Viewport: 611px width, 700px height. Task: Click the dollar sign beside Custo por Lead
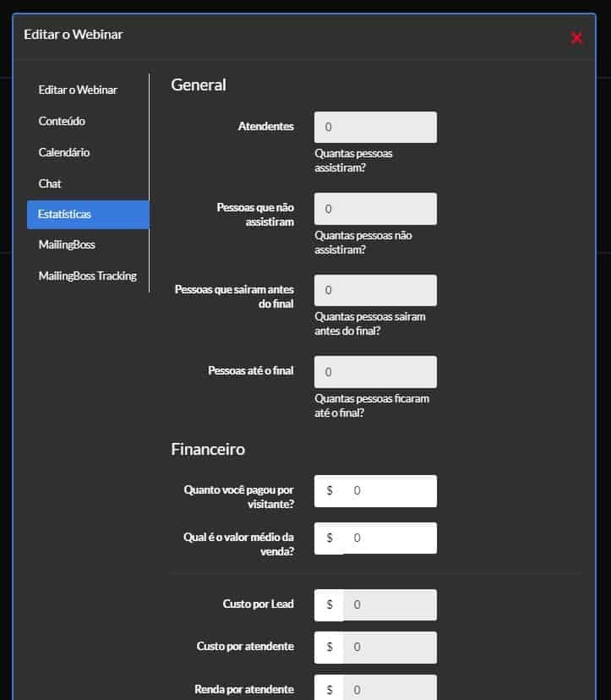pyautogui.click(x=330, y=605)
